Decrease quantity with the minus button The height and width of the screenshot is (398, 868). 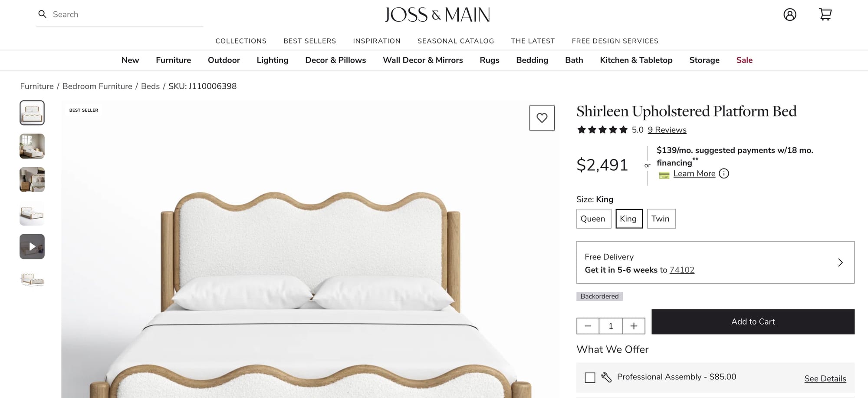tap(588, 326)
